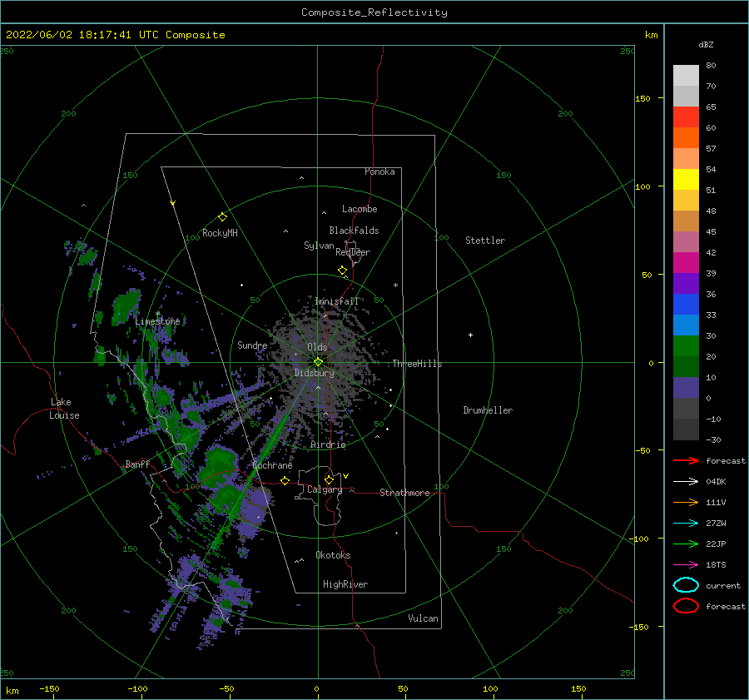
Task: Click the yellow diamond marker near RockyMH
Action: [222, 217]
